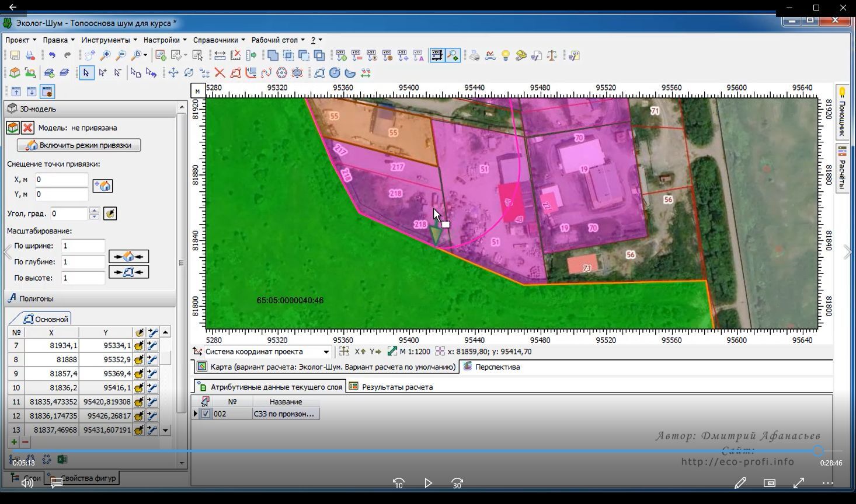Click the green plus add-row button

tap(14, 442)
